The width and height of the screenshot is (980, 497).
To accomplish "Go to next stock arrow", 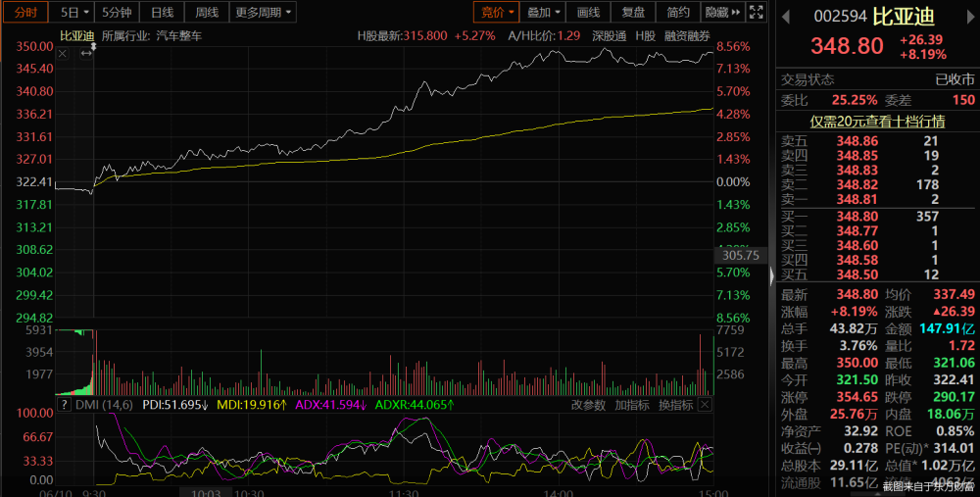I will [x=970, y=17].
